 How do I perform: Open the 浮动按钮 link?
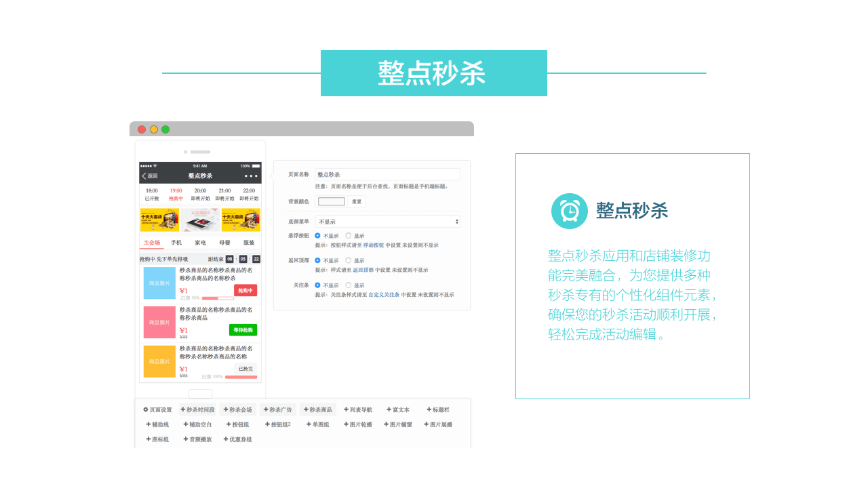(x=374, y=245)
